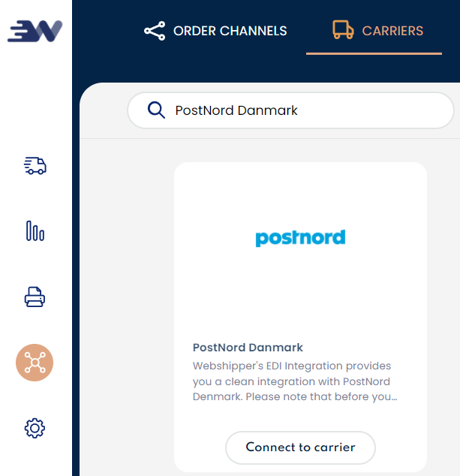This screenshot has width=460, height=476.
Task: Open settings via the gear icon
Action: point(35,428)
